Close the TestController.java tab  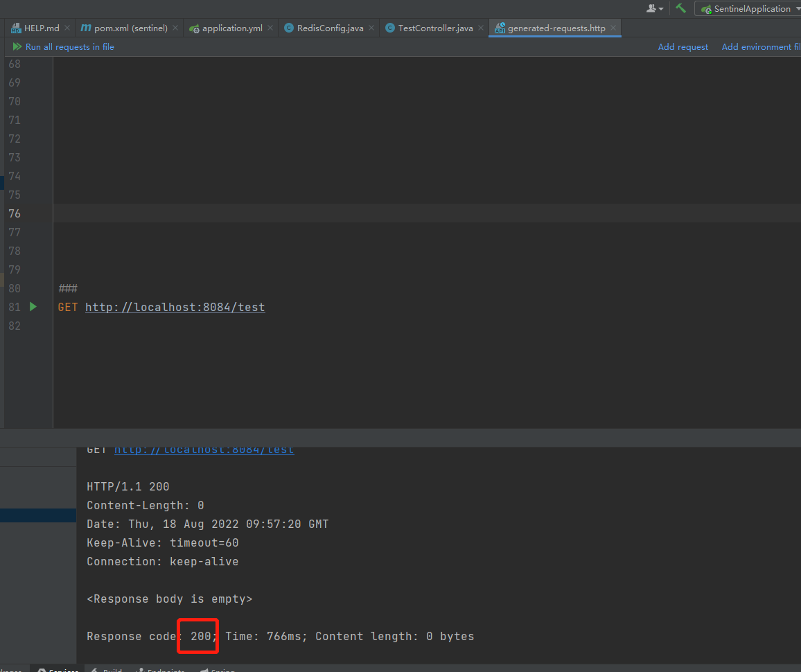[x=481, y=28]
